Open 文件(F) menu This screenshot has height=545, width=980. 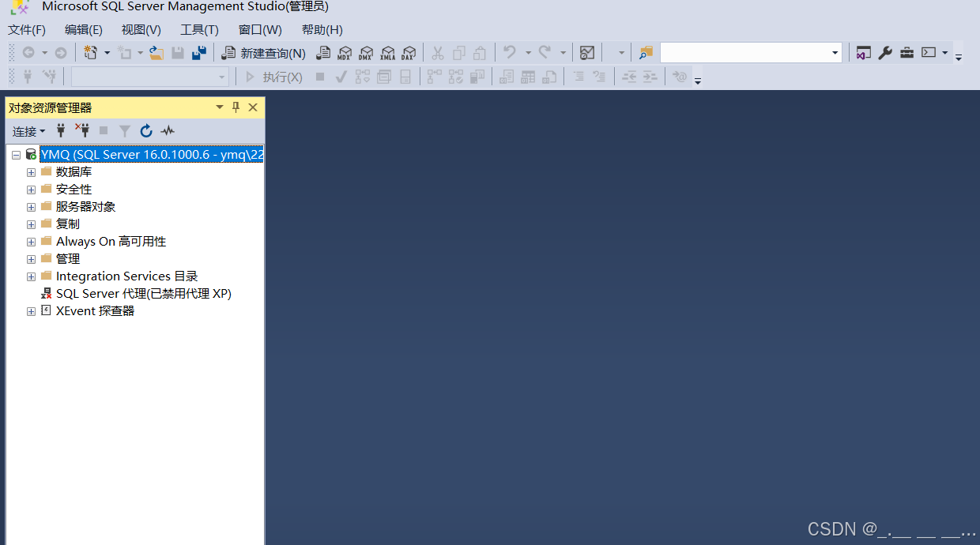[x=27, y=30]
